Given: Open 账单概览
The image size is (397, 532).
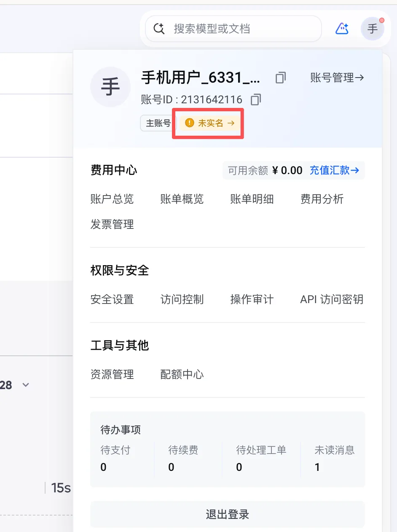Looking at the screenshot, I should (182, 199).
